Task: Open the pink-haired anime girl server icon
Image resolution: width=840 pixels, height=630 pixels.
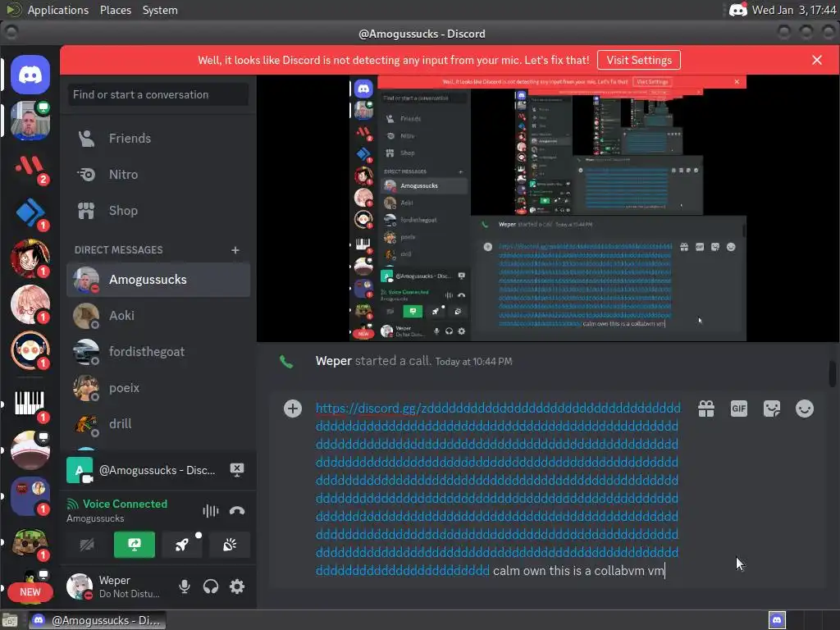Action: coord(30,304)
